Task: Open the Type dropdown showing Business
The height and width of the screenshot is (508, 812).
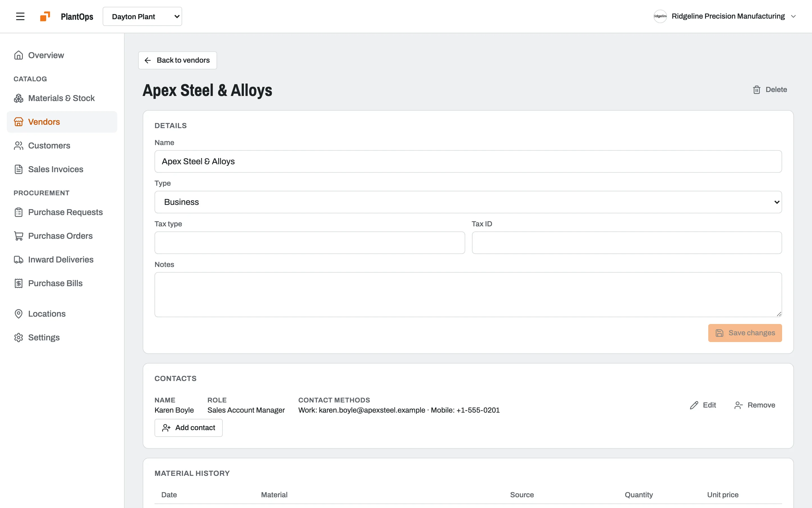Action: click(x=468, y=202)
